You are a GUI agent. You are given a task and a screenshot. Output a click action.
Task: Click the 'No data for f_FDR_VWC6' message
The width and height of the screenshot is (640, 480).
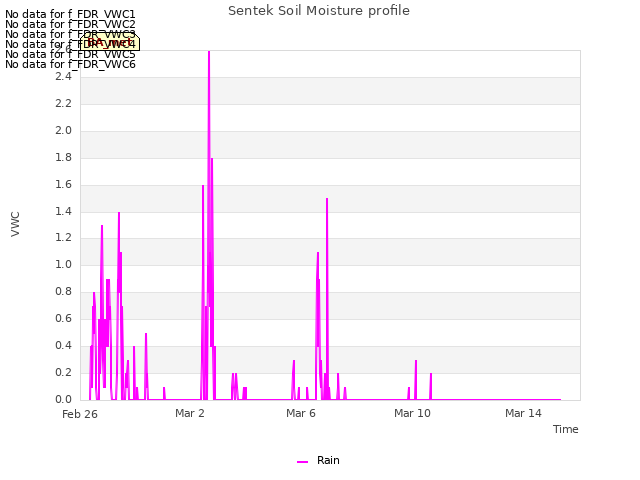(x=70, y=64)
